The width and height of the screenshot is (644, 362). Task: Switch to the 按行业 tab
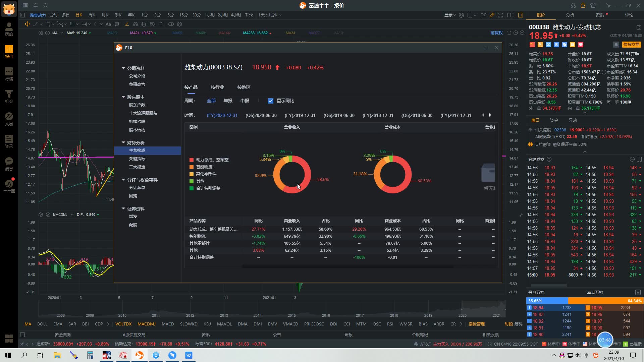point(217,87)
